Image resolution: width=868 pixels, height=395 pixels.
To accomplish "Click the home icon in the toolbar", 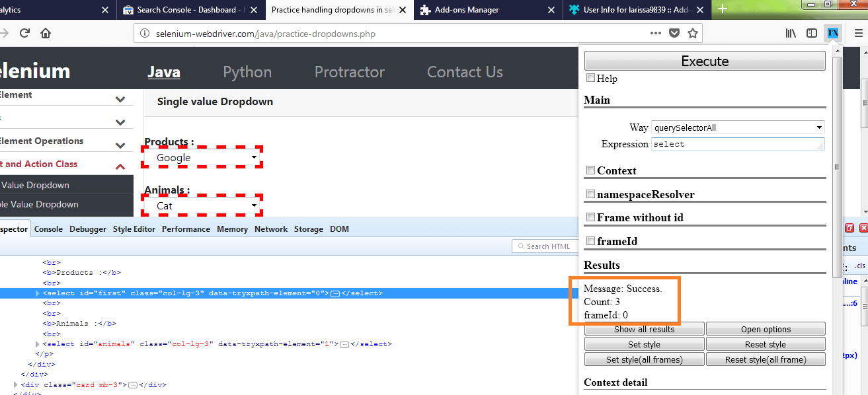I will 44,32.
